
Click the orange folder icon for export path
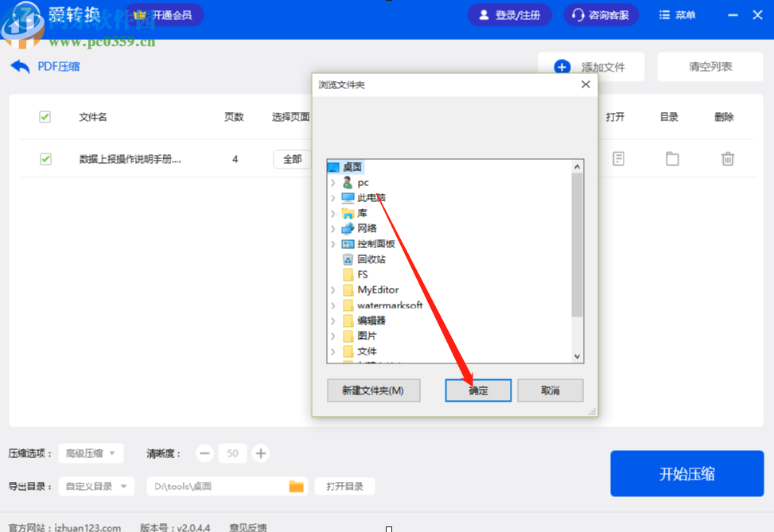click(x=296, y=486)
